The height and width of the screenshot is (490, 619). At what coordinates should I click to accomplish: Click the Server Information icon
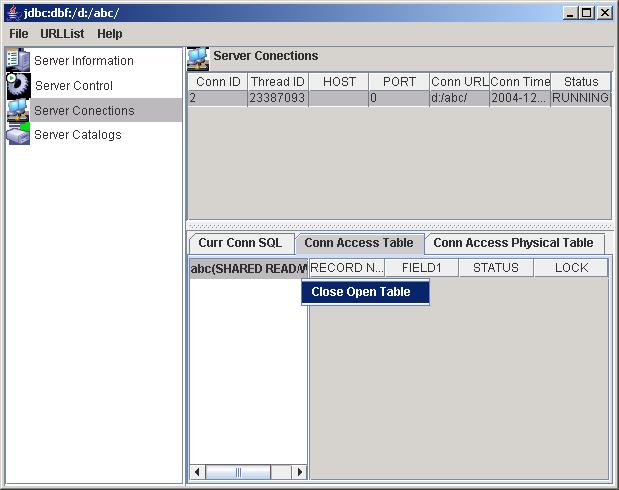click(19, 60)
